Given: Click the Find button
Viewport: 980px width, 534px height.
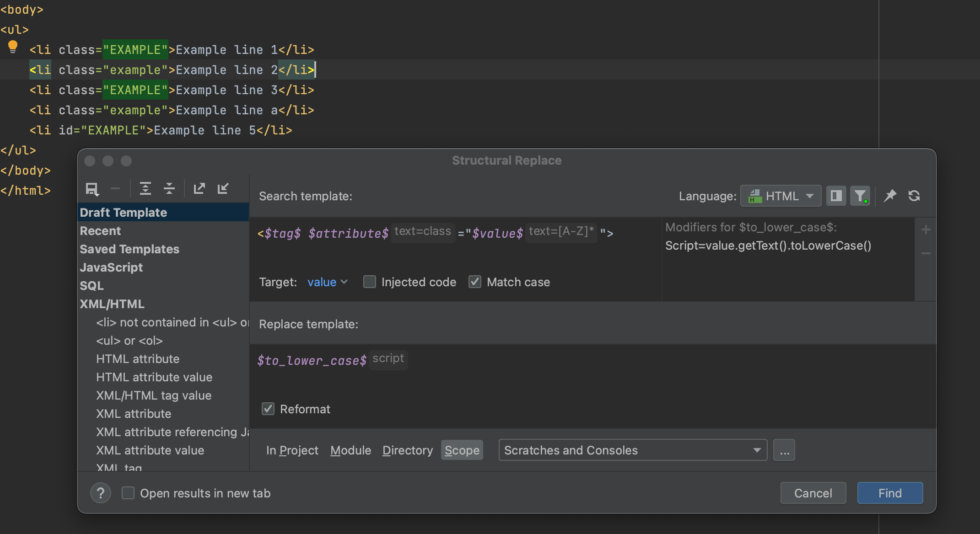Looking at the screenshot, I should click(x=890, y=493).
